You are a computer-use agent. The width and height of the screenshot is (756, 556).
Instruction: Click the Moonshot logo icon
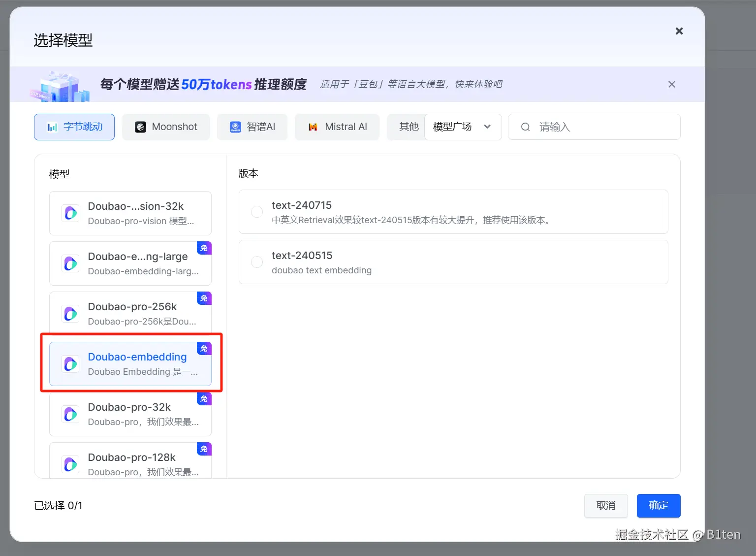141,127
